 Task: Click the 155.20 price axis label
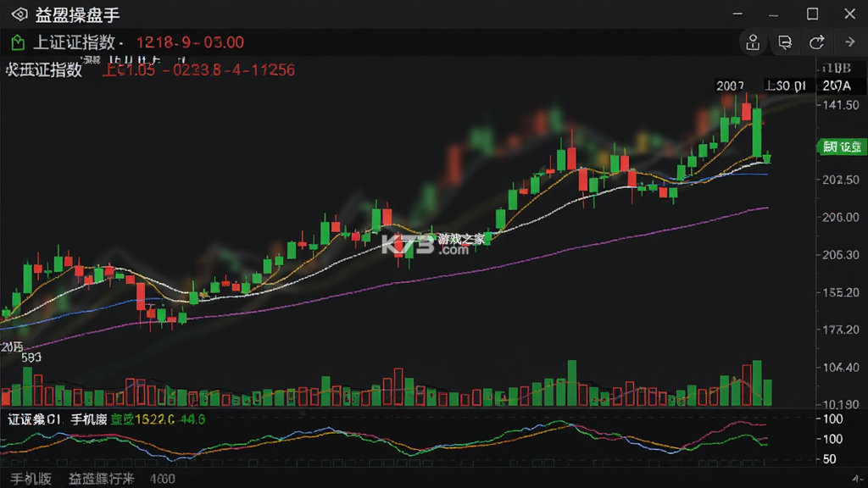click(841, 292)
